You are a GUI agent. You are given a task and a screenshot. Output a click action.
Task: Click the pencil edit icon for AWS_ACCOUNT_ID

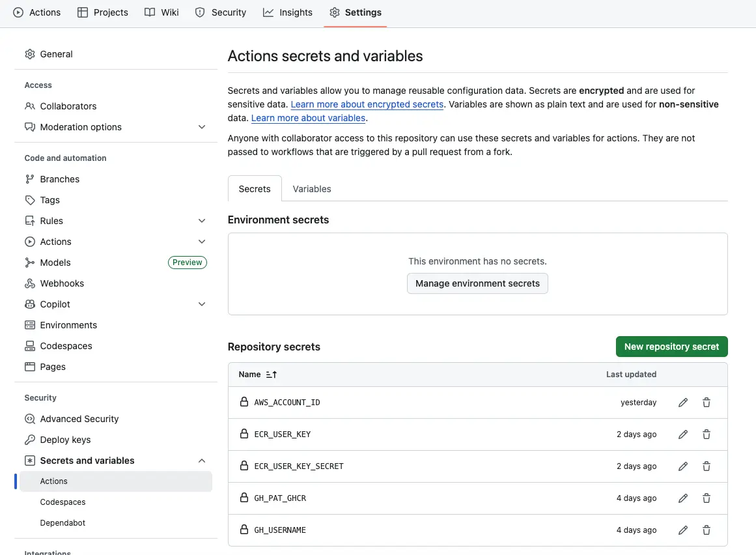click(x=682, y=403)
